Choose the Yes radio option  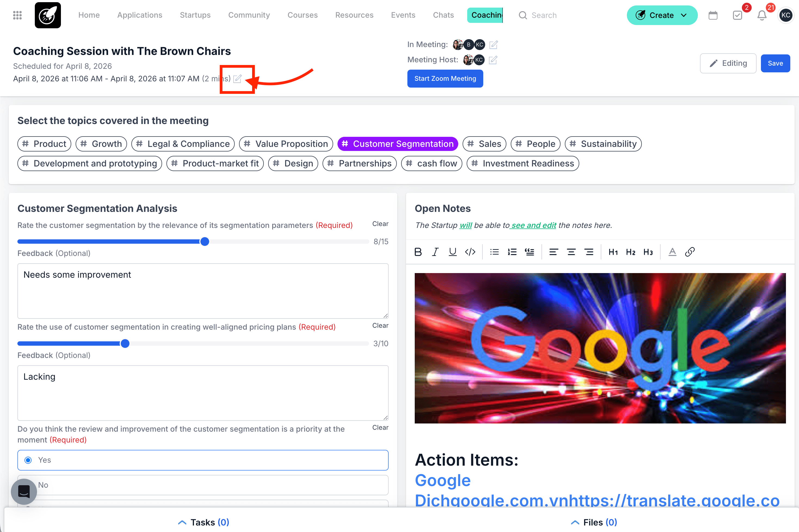point(203,460)
